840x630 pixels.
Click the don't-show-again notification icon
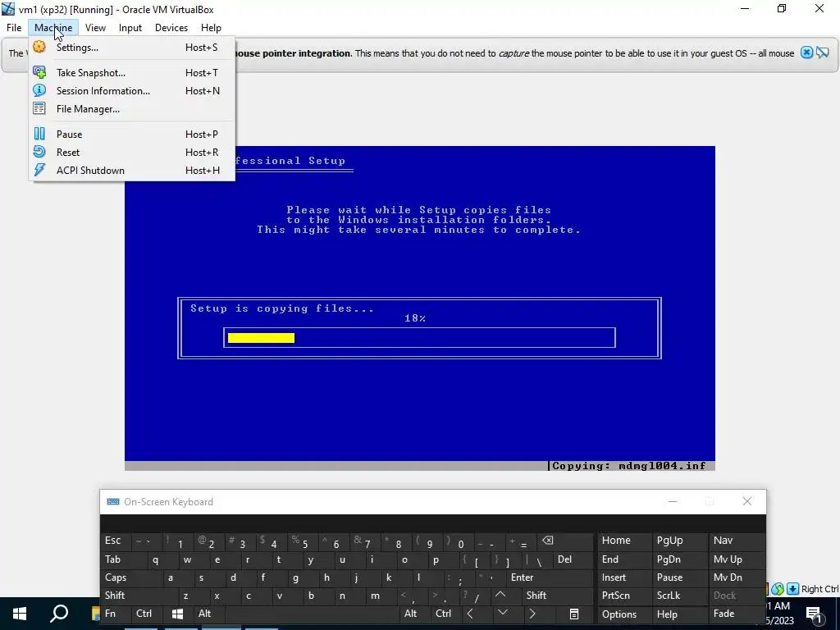click(x=822, y=52)
